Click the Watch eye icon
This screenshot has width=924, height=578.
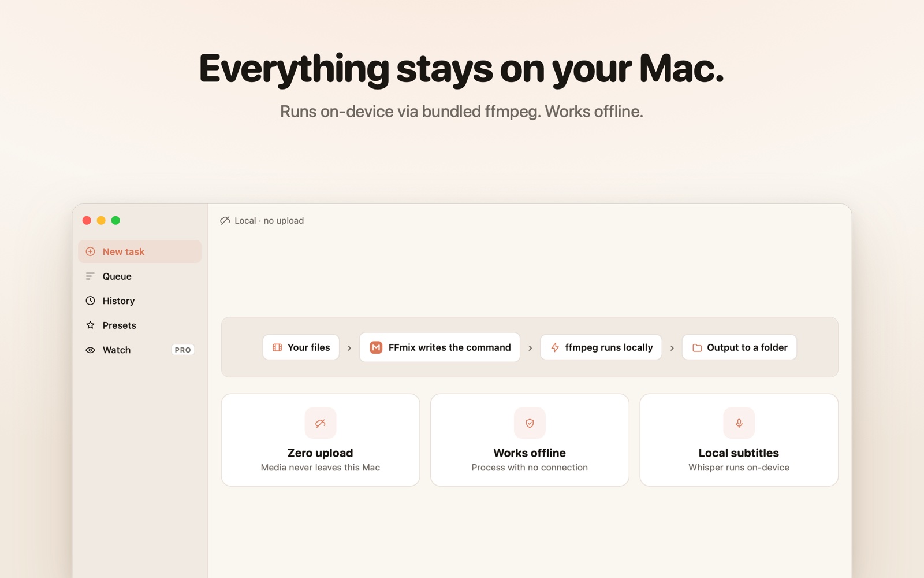point(90,350)
